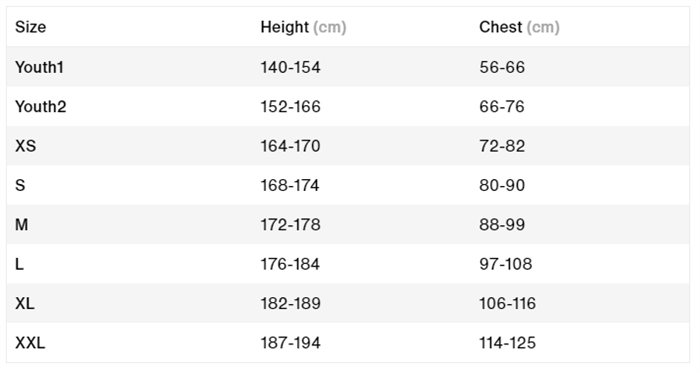Select the XL size row label
700x373 pixels.
(25, 303)
